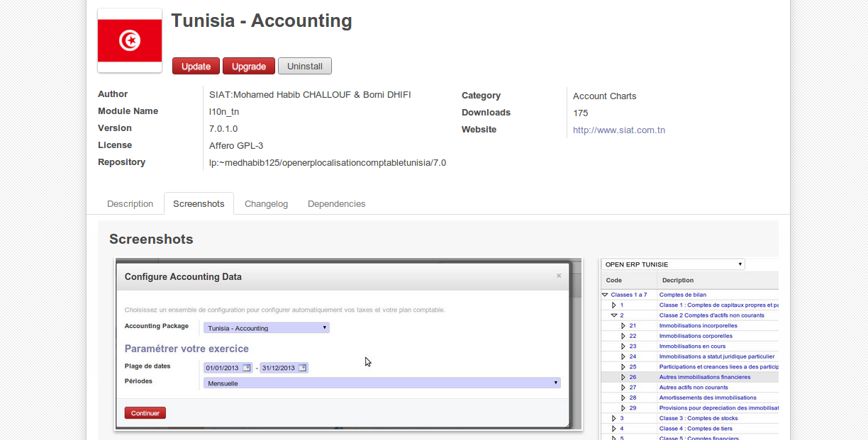The width and height of the screenshot is (868, 440).
Task: Click the "Tunisia - Accounting" page title
Action: [262, 21]
